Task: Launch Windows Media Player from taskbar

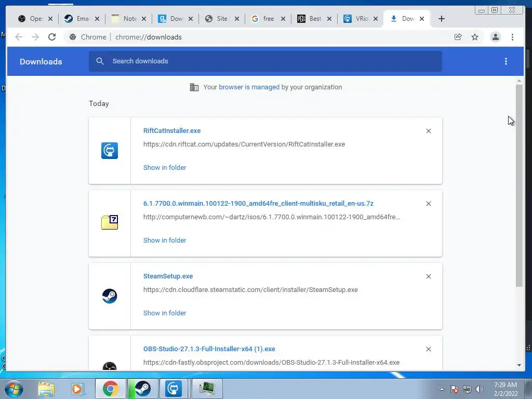Action: [x=78, y=389]
